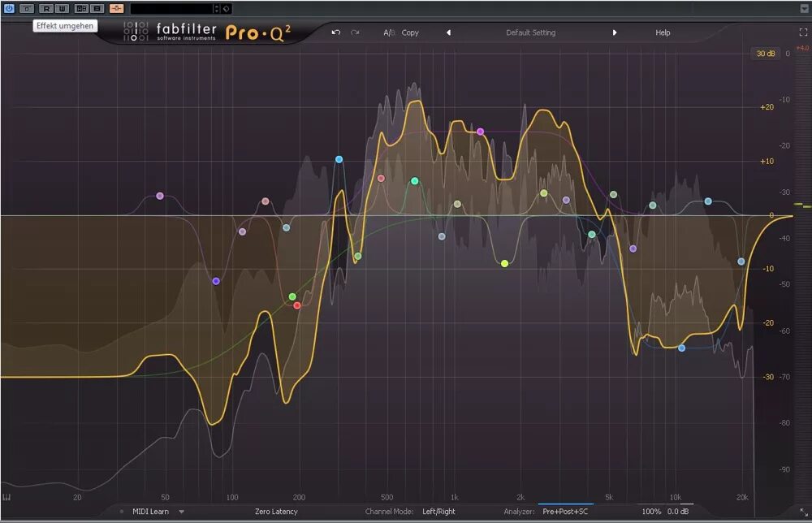
Task: Toggle the piano display icon
Action: (x=6, y=497)
